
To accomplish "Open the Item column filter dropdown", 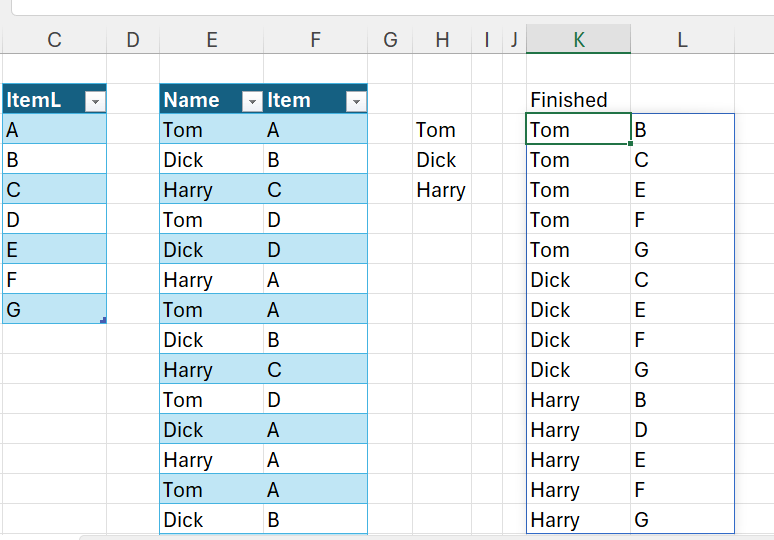I will pyautogui.click(x=355, y=101).
